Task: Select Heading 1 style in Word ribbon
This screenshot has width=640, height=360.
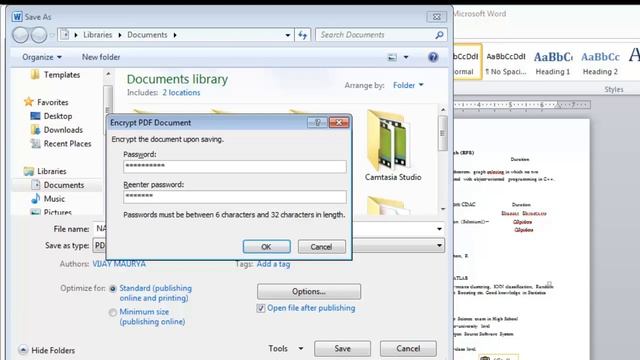Action: click(x=553, y=63)
